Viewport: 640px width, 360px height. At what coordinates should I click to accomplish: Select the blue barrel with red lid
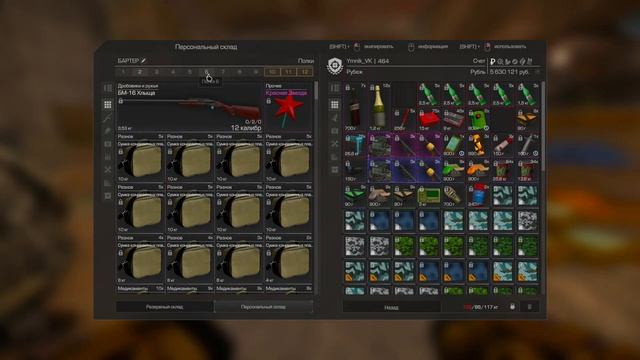point(478,196)
